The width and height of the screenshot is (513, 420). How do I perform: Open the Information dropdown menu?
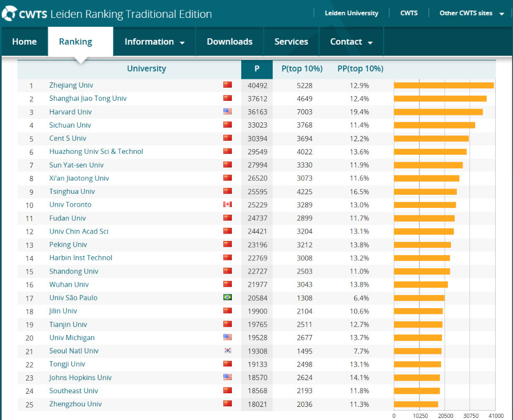(155, 42)
